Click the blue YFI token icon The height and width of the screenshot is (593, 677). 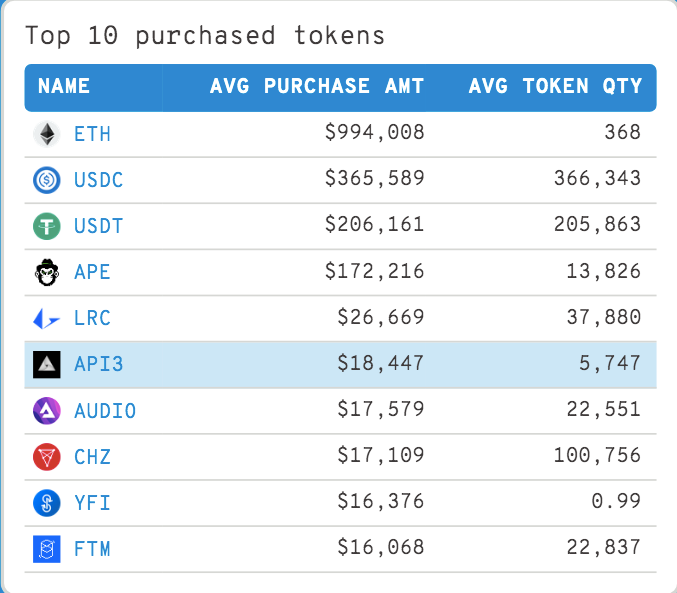[x=46, y=502]
